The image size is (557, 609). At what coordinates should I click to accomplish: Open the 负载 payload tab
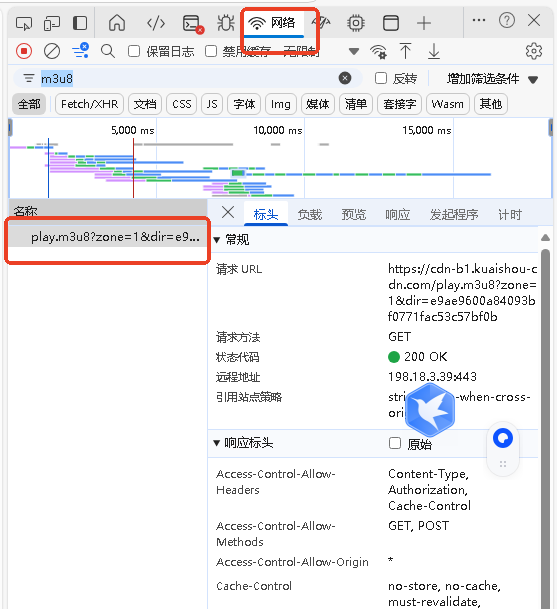(x=310, y=214)
